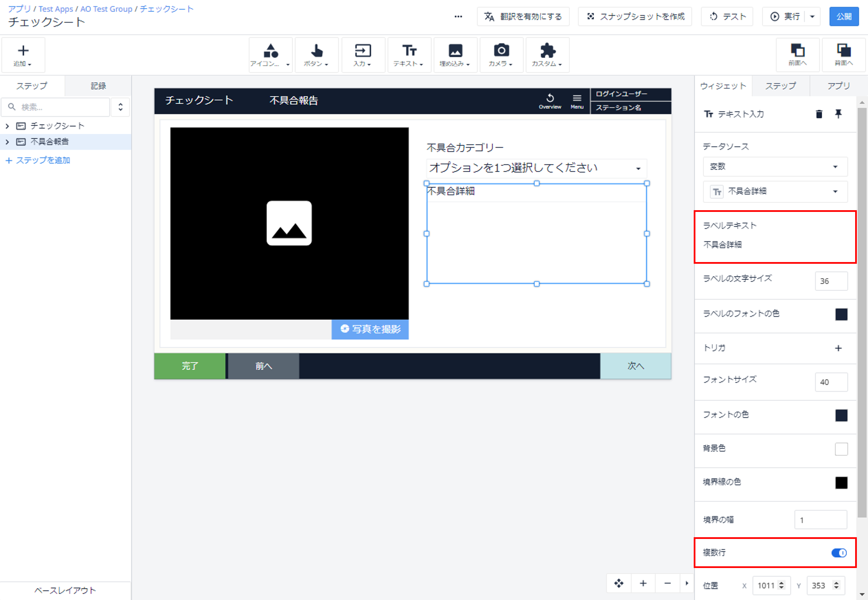Click the Overview icon in app header
The image size is (868, 600).
pos(550,101)
